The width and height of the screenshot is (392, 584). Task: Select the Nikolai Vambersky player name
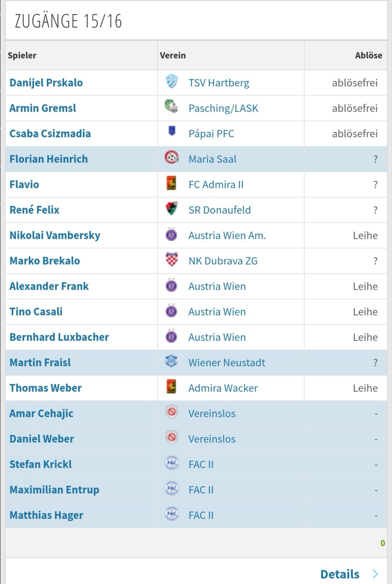[55, 235]
